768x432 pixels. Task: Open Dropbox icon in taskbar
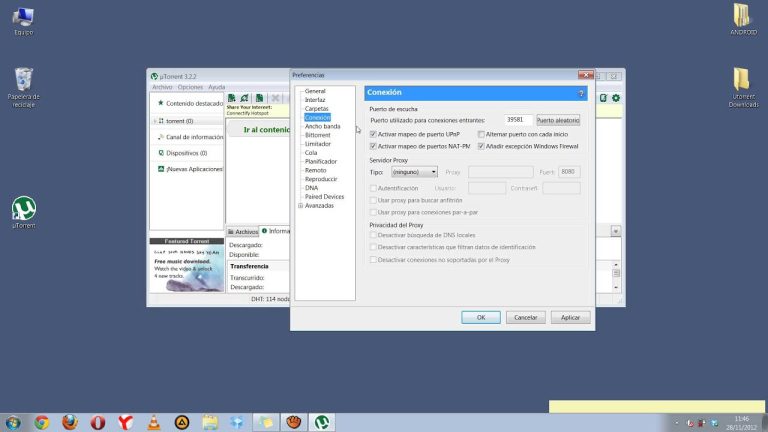[x=237, y=422]
